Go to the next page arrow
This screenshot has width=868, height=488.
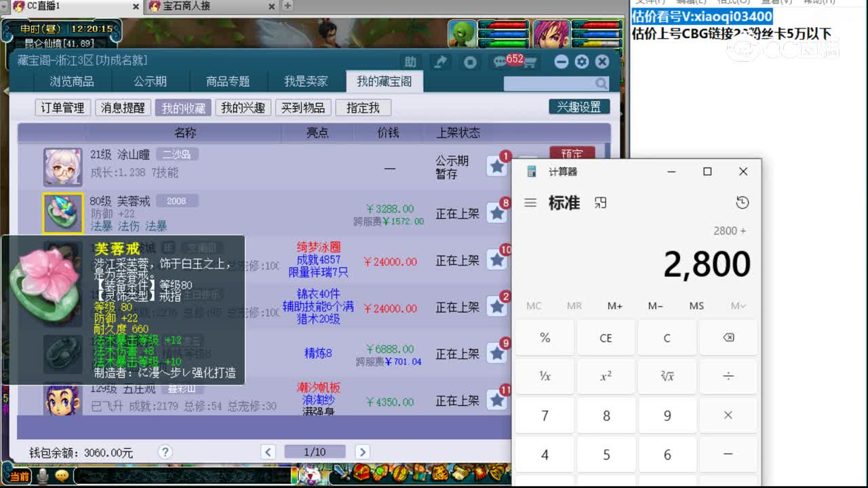(363, 452)
